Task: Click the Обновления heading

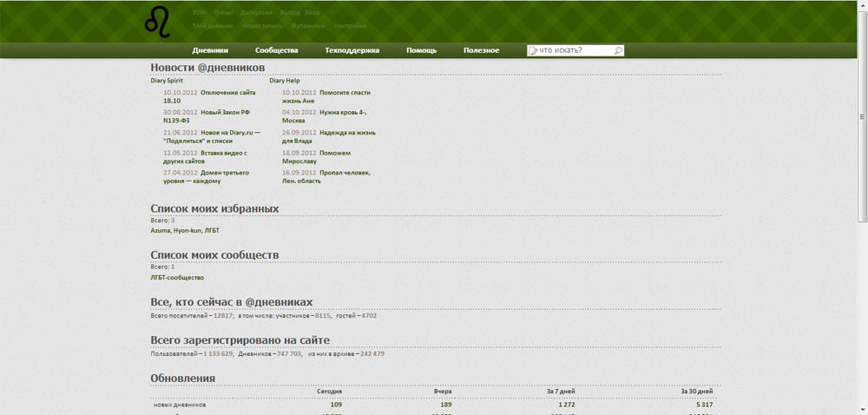Action: 182,378
